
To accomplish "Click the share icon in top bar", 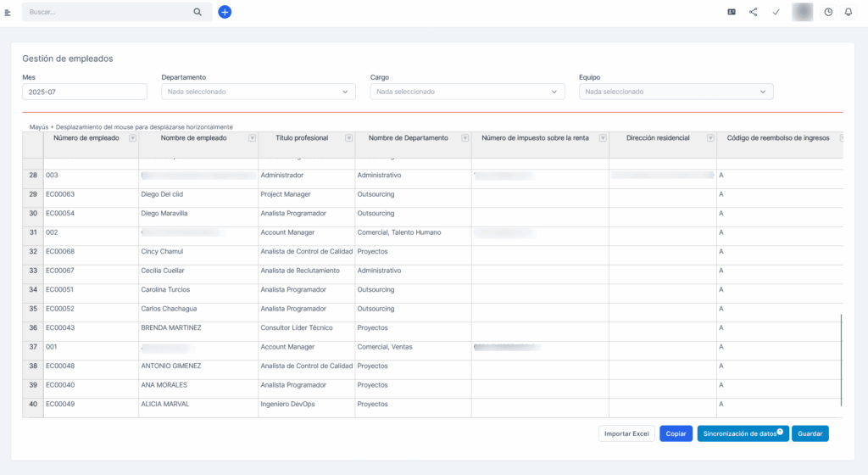I will click(753, 12).
